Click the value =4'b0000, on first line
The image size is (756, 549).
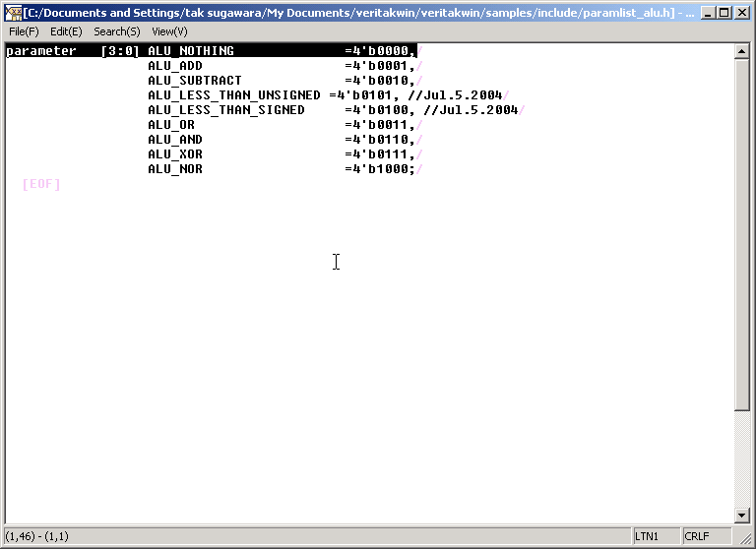click(380, 51)
